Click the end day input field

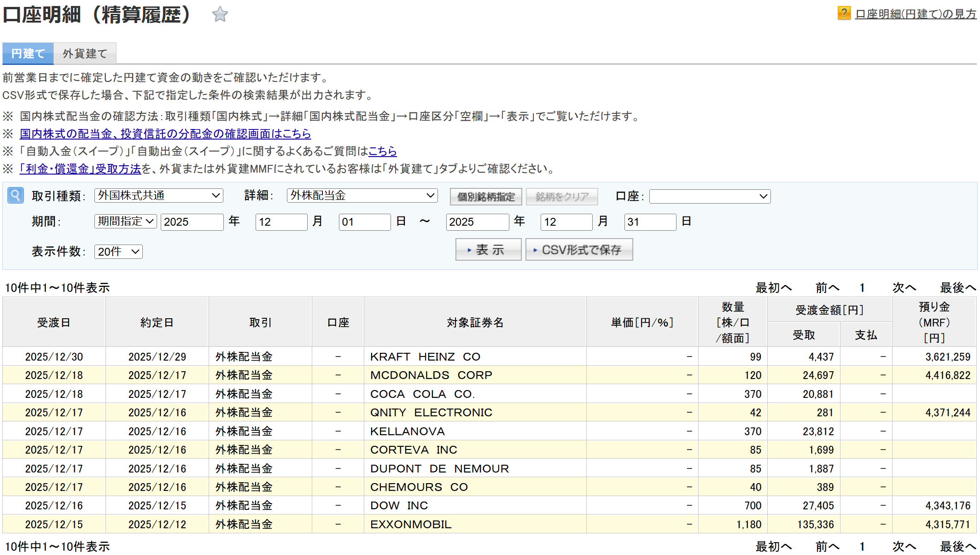tap(649, 222)
